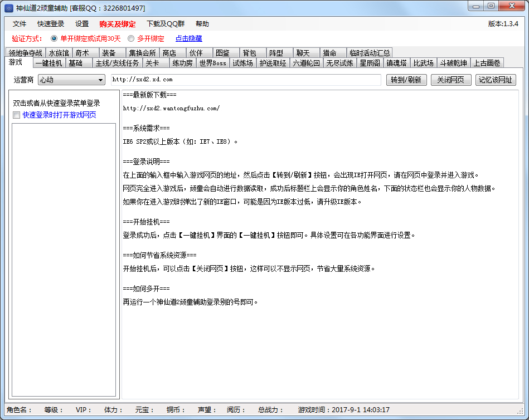Enable 快速登录时打开游戏网页 checkbox
Screen dimensions: 529x420
tap(17, 115)
